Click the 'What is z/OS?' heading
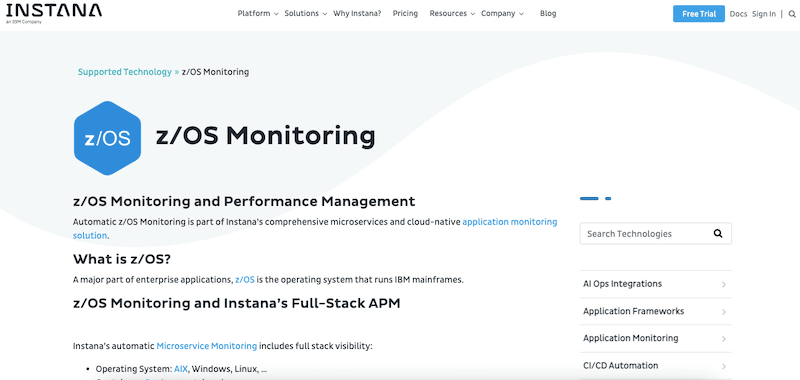 [x=121, y=259]
